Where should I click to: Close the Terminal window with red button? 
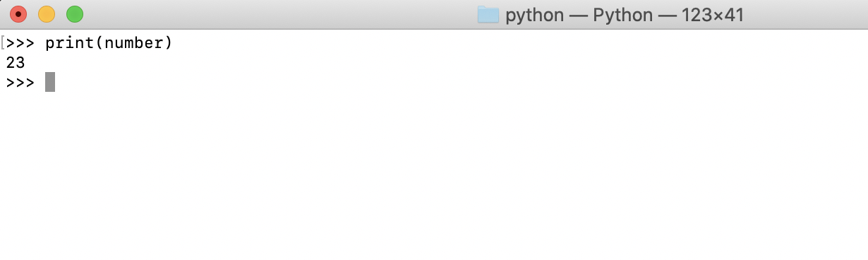click(18, 14)
